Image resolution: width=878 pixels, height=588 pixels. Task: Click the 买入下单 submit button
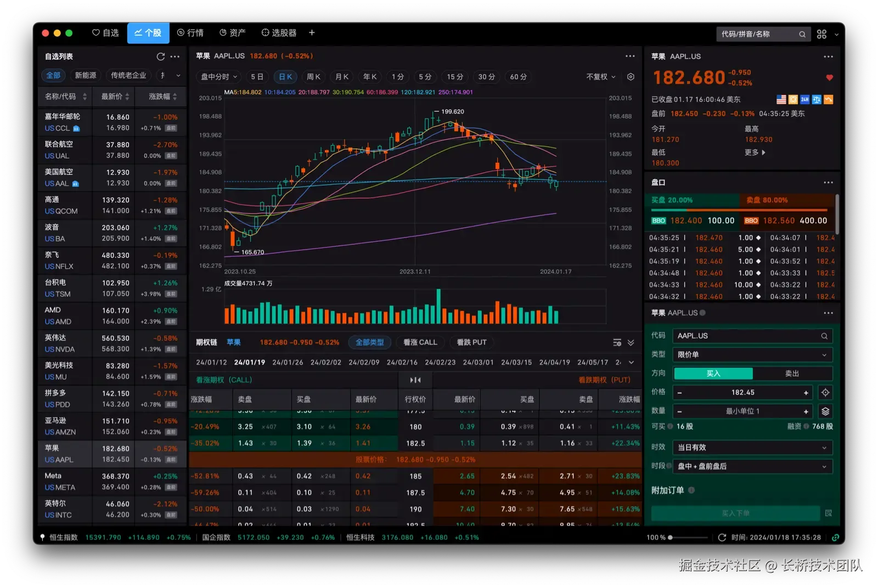735,513
